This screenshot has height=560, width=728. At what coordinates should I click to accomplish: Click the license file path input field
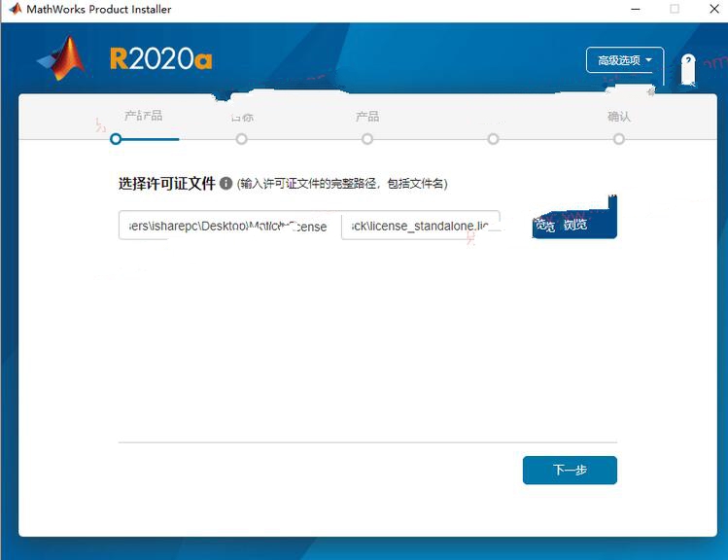coord(309,226)
